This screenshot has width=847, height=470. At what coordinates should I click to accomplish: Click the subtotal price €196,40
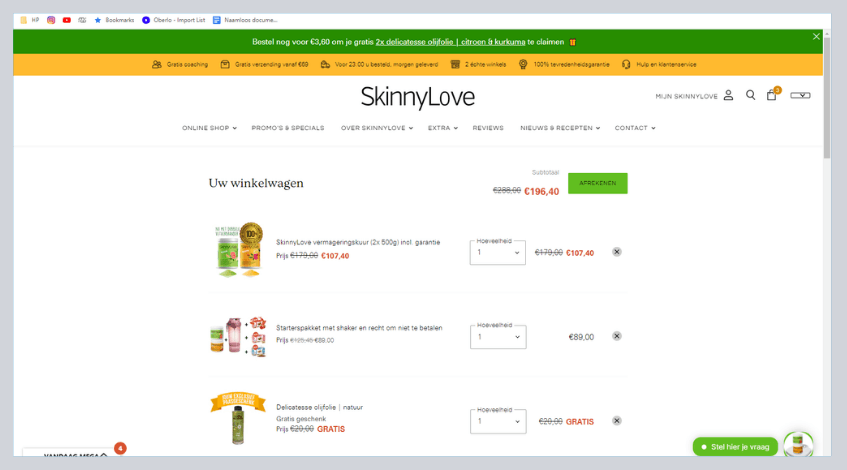coord(541,192)
